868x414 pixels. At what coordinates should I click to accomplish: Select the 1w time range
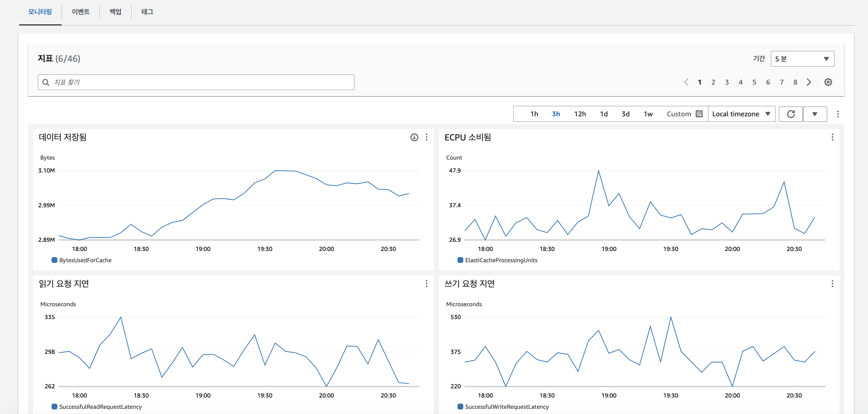(x=648, y=114)
